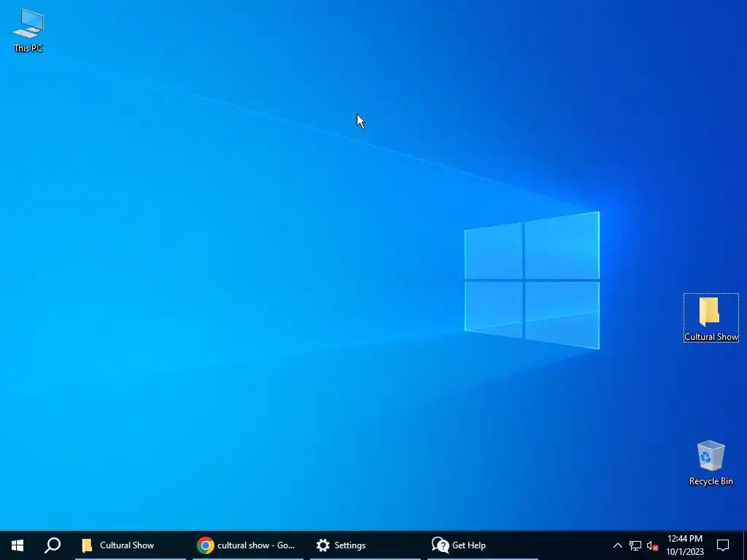Viewport: 747px width, 560px height.
Task: Select the Recycle Bin icon
Action: 711,463
